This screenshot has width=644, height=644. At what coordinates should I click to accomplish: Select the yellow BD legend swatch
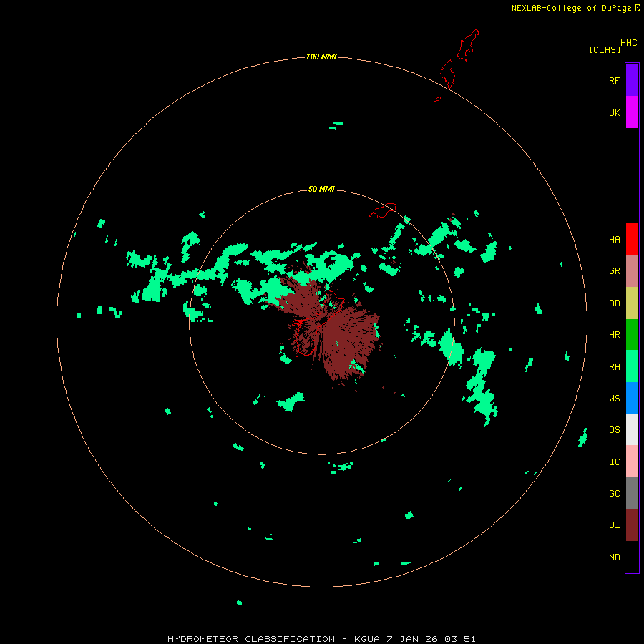click(632, 303)
